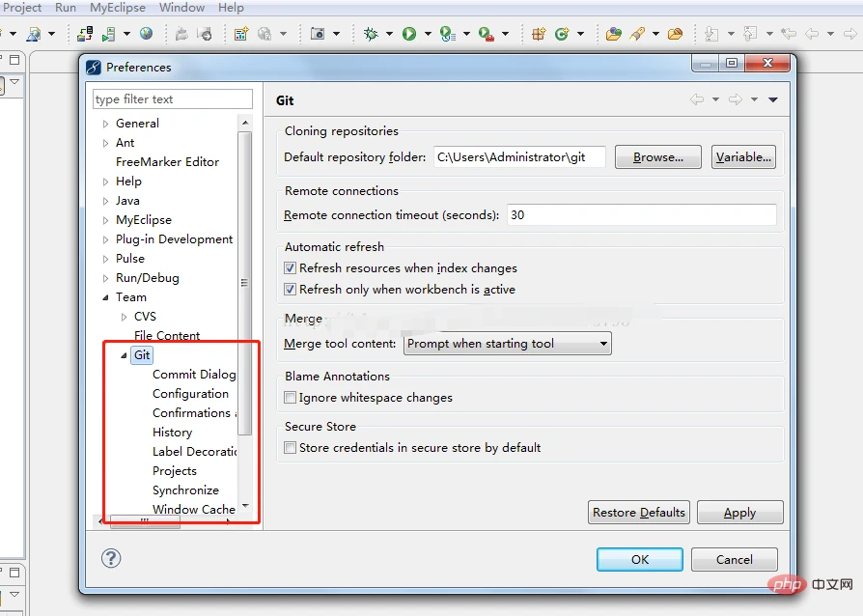The height and width of the screenshot is (616, 863).
Task: Toggle Refresh only when workbench is active
Action: point(290,290)
